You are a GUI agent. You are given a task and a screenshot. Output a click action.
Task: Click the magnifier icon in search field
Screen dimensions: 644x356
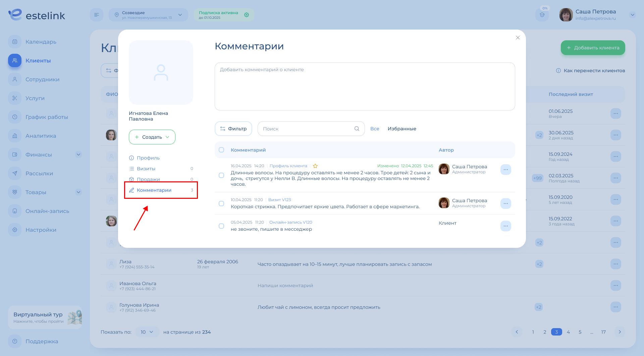click(357, 129)
